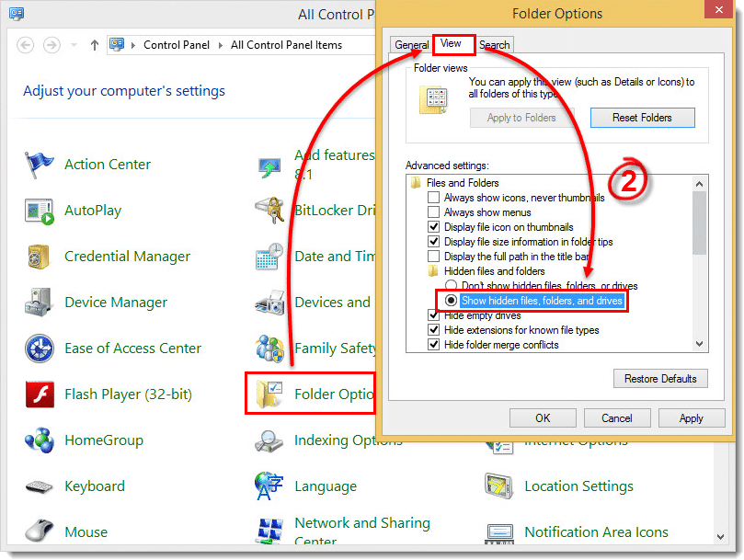Open the Location Settings link
Screen dimensions: 744x560
pyautogui.click(x=578, y=486)
